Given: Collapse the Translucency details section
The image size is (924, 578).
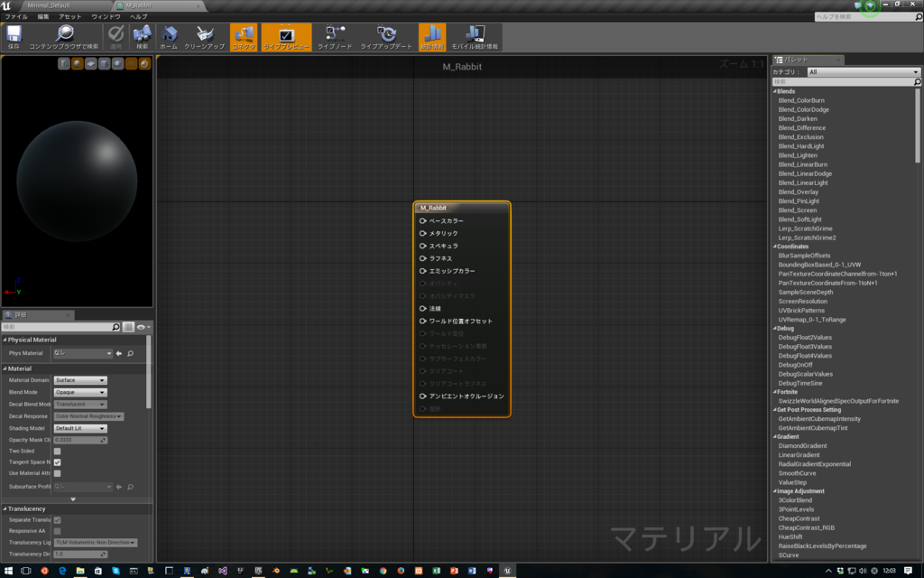Looking at the screenshot, I should (x=5, y=509).
